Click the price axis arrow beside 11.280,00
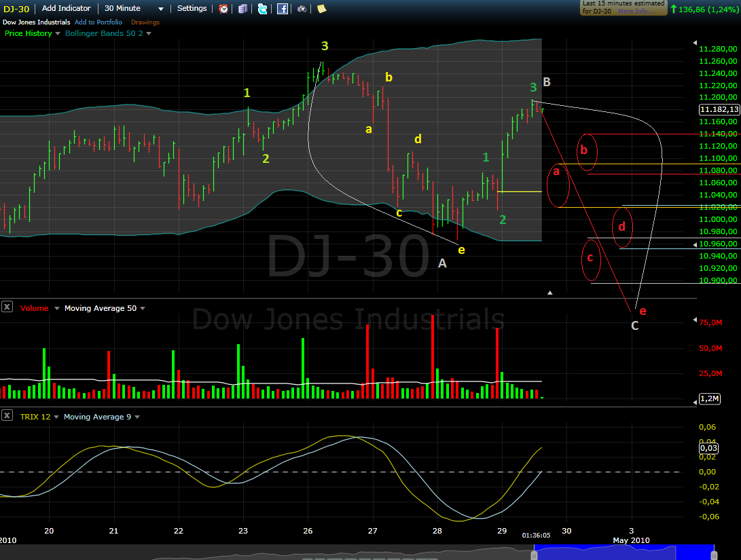Screen dimensions: 741x560 click(695, 43)
